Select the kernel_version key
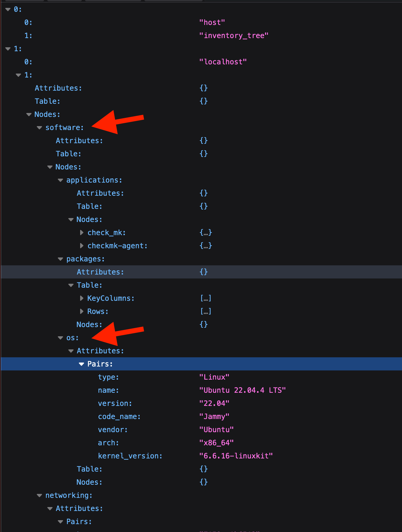The image size is (402, 532). tap(130, 456)
